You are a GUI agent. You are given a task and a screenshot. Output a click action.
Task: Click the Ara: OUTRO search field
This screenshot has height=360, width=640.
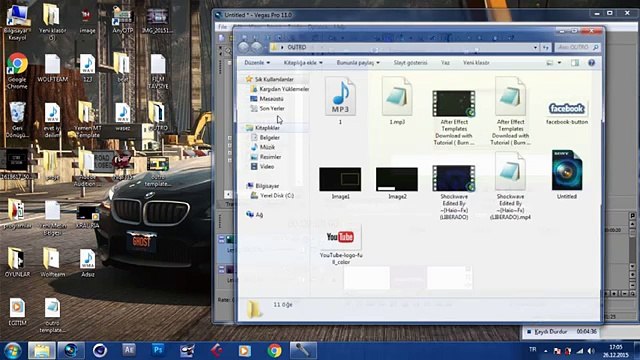click(577, 47)
